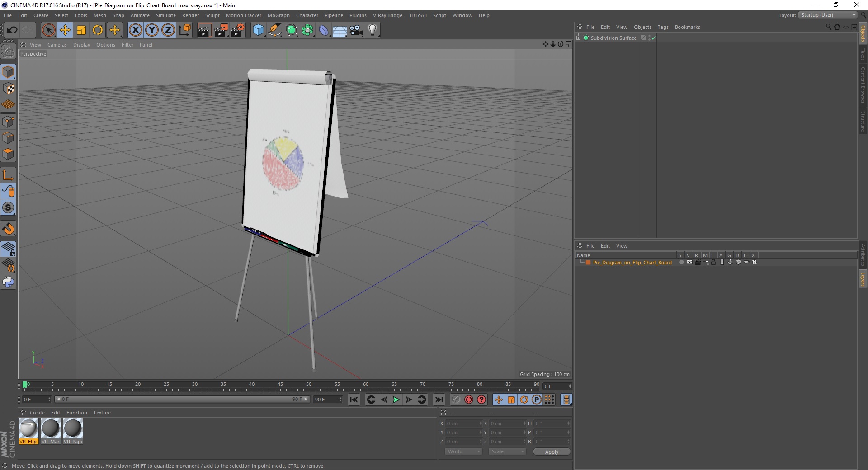The image size is (868, 470).
Task: Add a Cube primitive object
Action: pos(258,30)
